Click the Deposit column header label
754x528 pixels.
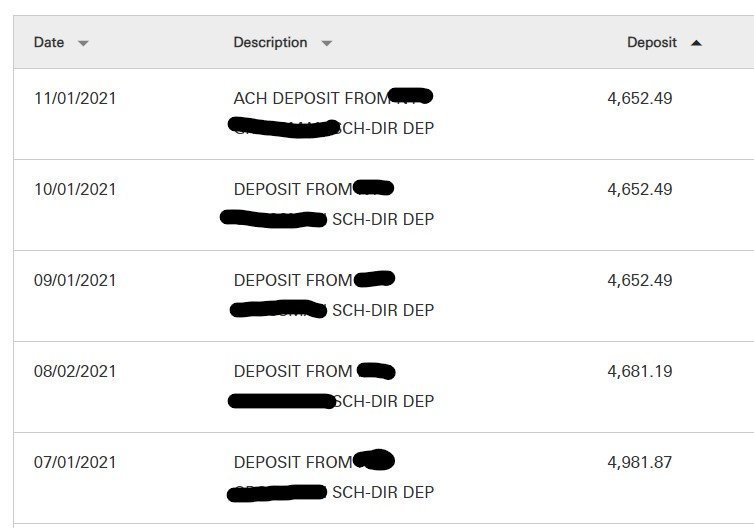pyautogui.click(x=652, y=43)
